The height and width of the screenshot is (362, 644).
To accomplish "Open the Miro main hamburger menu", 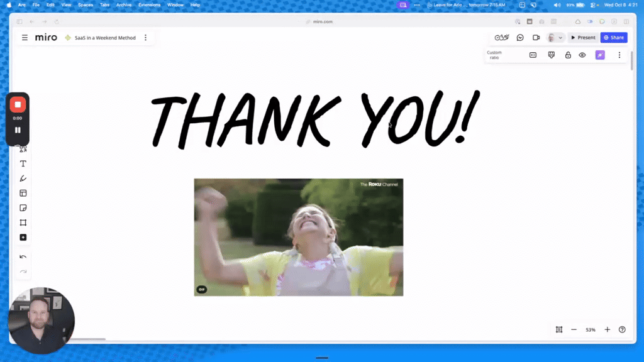I will pyautogui.click(x=25, y=37).
